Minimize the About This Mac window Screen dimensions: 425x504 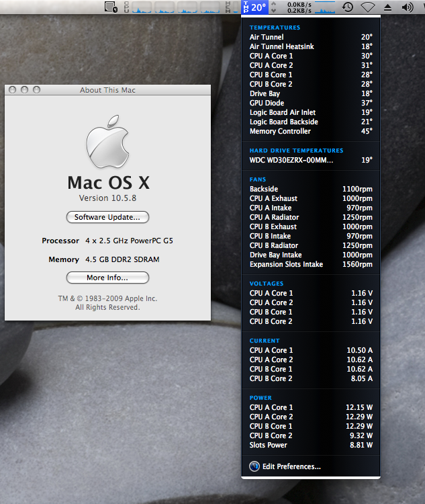[24, 89]
